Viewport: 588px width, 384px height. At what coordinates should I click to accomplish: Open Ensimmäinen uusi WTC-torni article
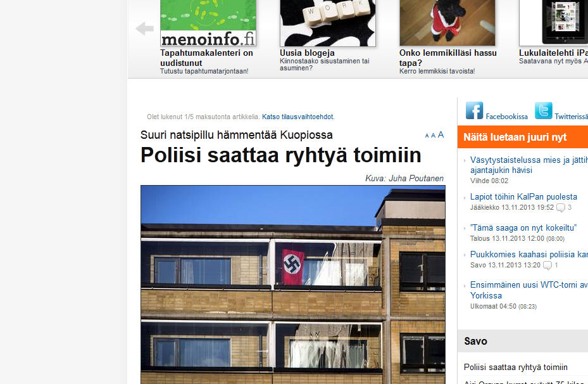(x=529, y=290)
